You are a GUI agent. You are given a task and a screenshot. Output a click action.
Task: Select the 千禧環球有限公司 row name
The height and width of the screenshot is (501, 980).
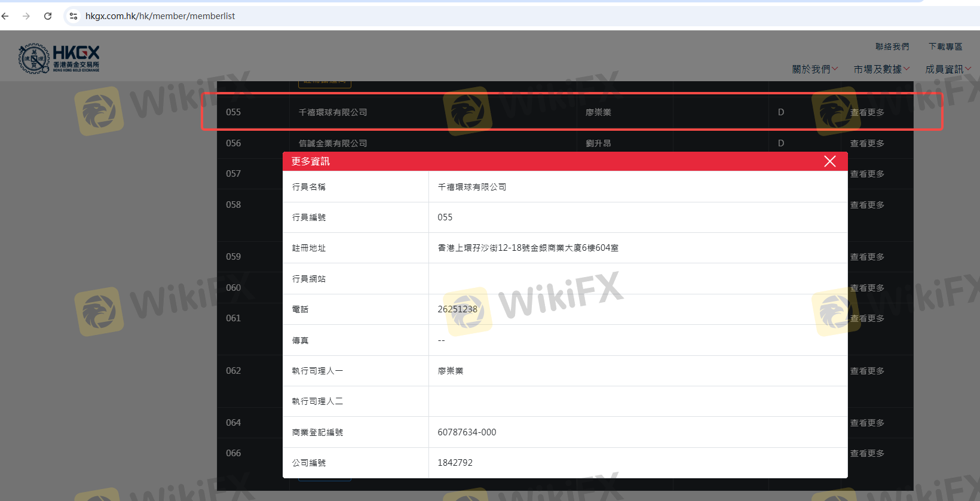coord(333,112)
